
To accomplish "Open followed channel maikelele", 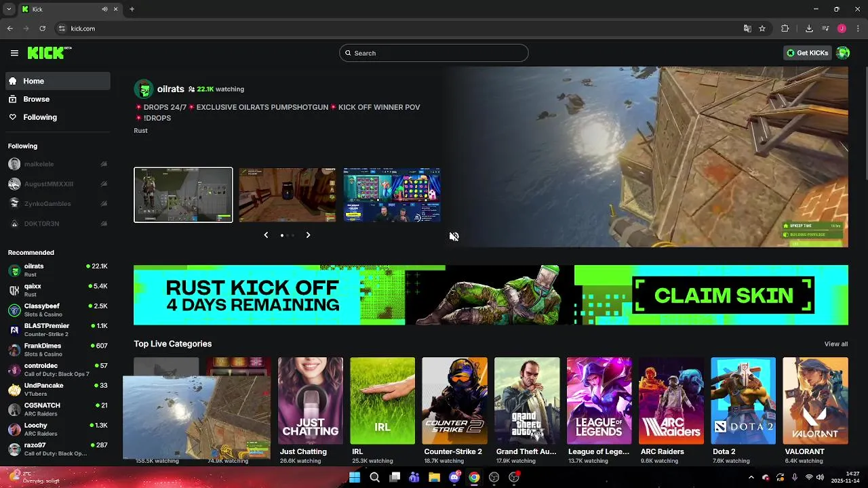I will pyautogui.click(x=58, y=164).
